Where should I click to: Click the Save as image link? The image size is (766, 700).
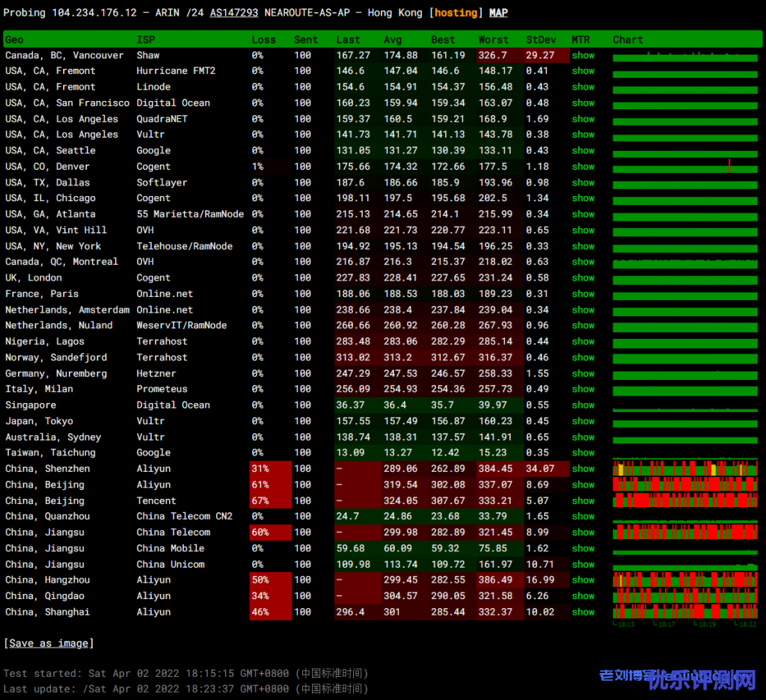pos(49,643)
